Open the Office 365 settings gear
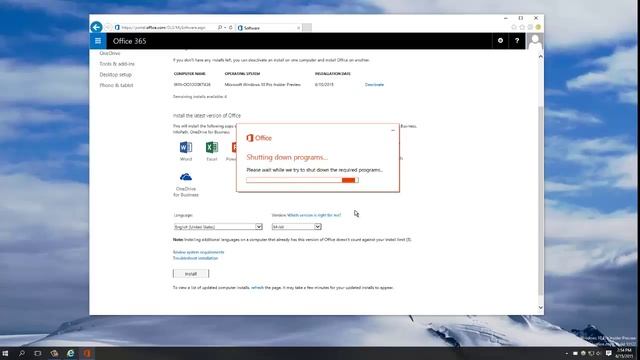Image resolution: width=640 pixels, height=360 pixels. (x=500, y=41)
